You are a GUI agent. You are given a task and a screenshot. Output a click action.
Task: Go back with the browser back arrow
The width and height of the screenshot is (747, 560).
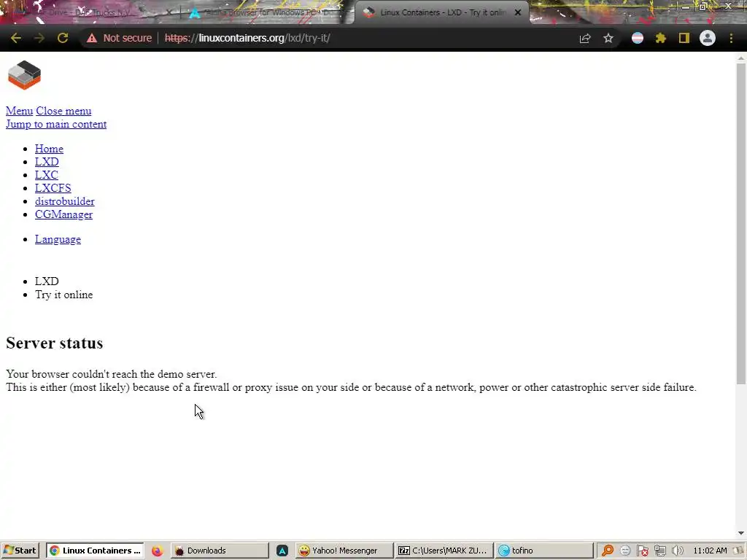[16, 38]
